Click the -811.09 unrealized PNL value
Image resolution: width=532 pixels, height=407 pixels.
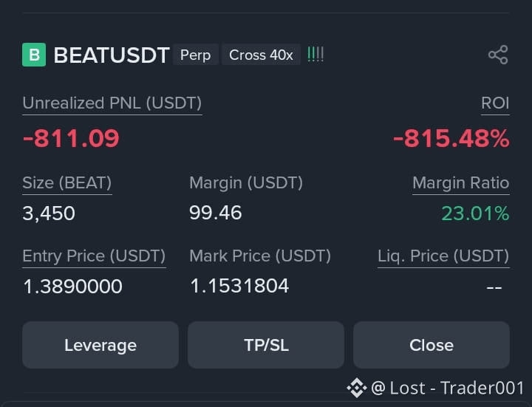pos(71,138)
